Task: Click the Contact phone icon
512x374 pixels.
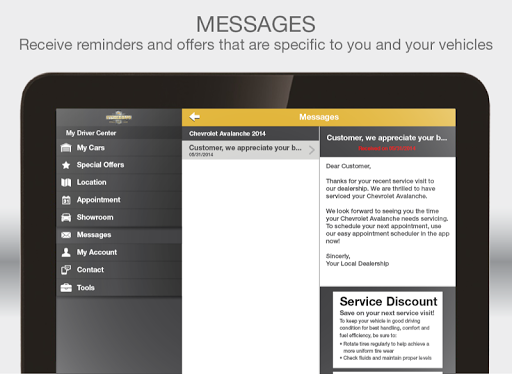Action: click(66, 270)
